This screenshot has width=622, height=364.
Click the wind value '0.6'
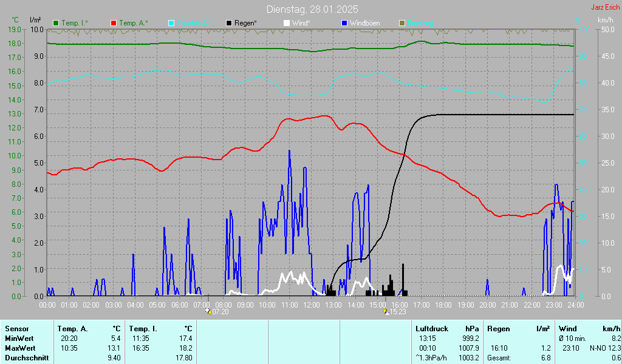coord(616,358)
